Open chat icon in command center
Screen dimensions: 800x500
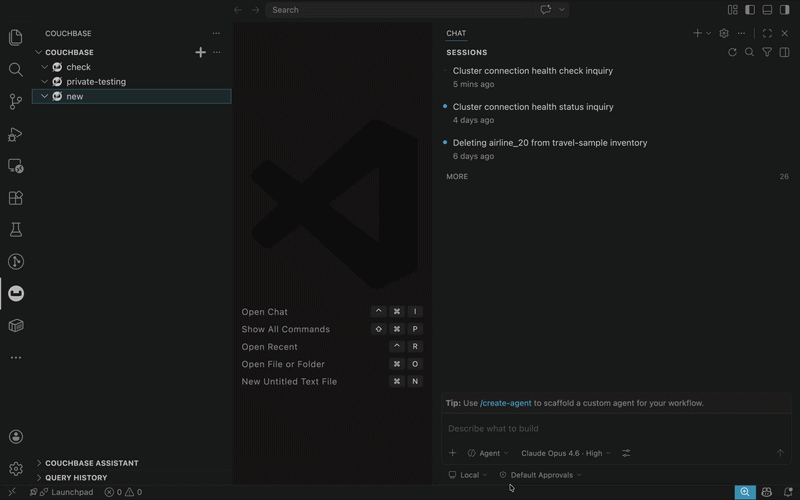coord(545,10)
